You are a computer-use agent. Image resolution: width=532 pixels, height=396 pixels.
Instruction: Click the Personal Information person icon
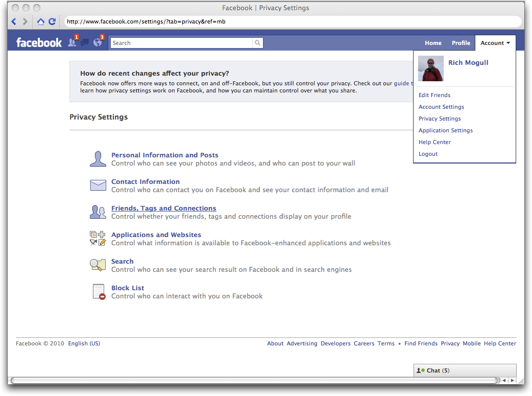(x=98, y=159)
